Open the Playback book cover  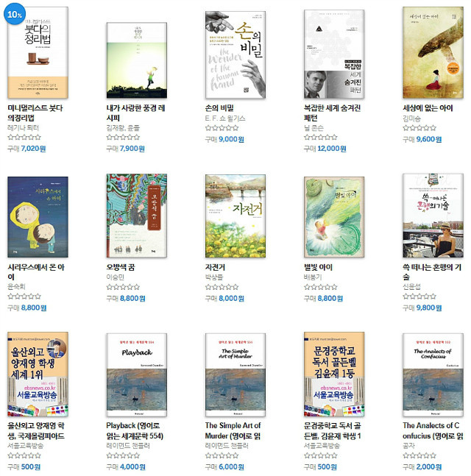[x=137, y=375]
